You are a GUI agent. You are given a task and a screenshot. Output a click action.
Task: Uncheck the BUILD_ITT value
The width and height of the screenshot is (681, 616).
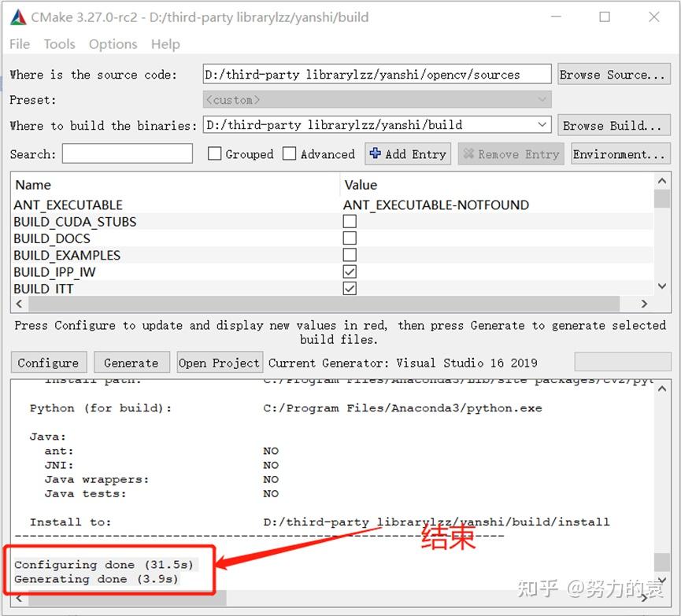coord(350,288)
